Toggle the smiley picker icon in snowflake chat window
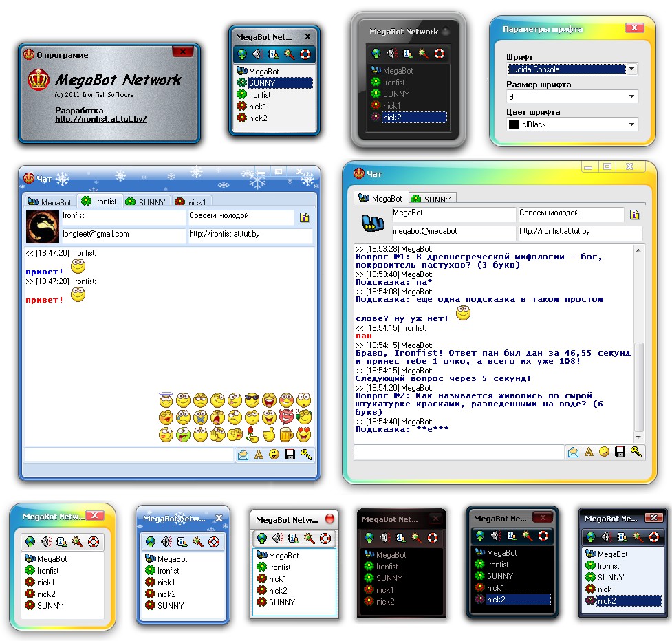Image resolution: width=672 pixels, height=641 pixels. 274,455
